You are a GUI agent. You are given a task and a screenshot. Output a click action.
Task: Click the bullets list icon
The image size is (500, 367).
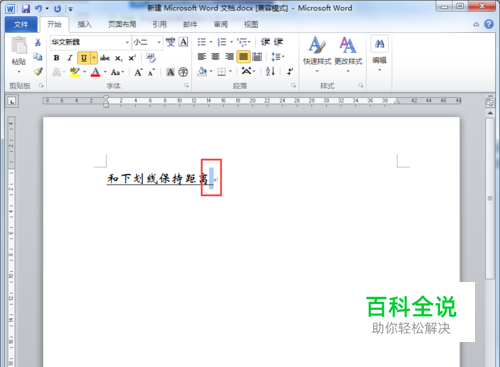202,42
